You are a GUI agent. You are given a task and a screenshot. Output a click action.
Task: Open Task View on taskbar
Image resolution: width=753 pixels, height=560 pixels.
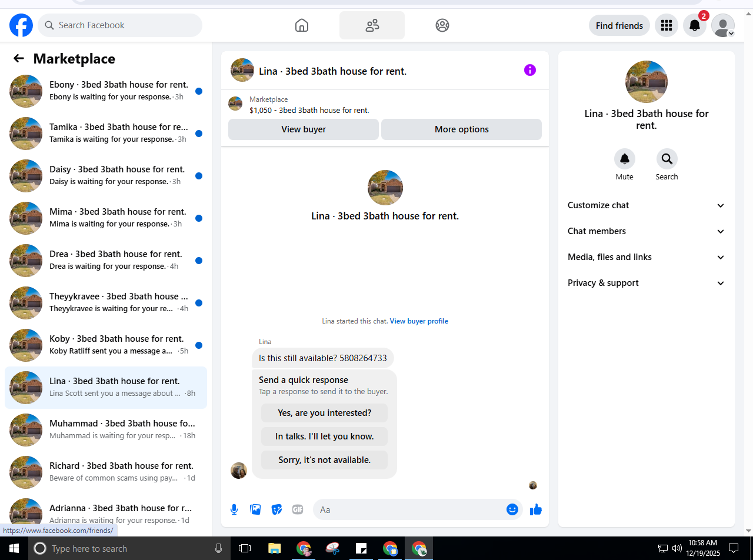point(245,548)
